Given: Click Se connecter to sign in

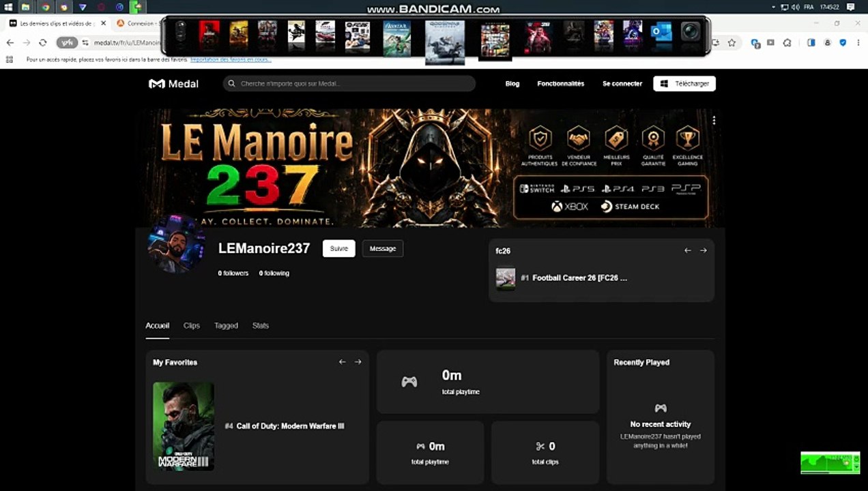Looking at the screenshot, I should point(622,84).
